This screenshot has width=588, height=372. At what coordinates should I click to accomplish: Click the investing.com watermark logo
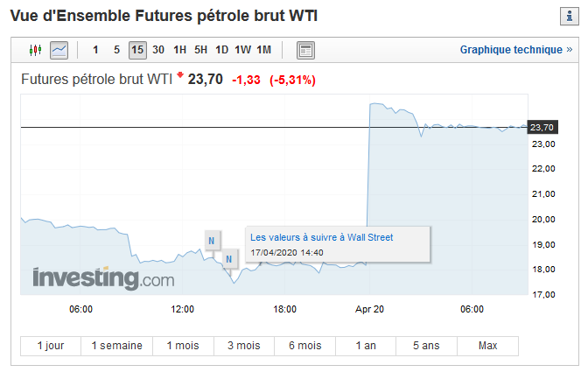tap(103, 278)
